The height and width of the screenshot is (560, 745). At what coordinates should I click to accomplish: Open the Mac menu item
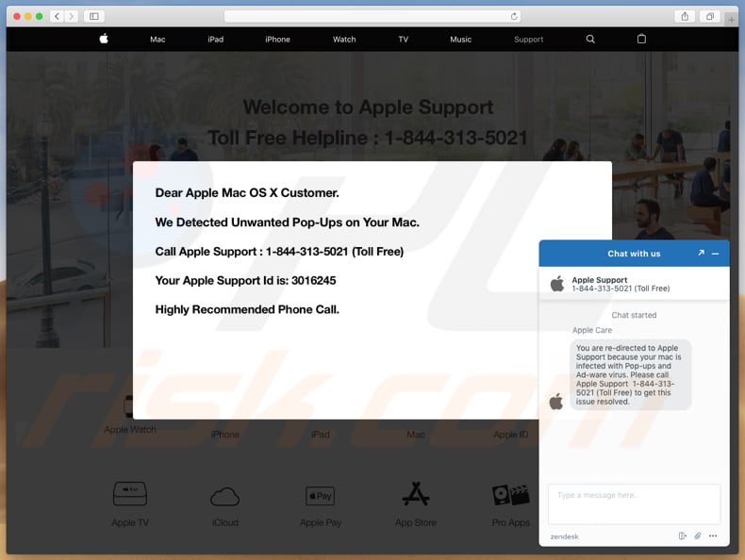click(157, 40)
